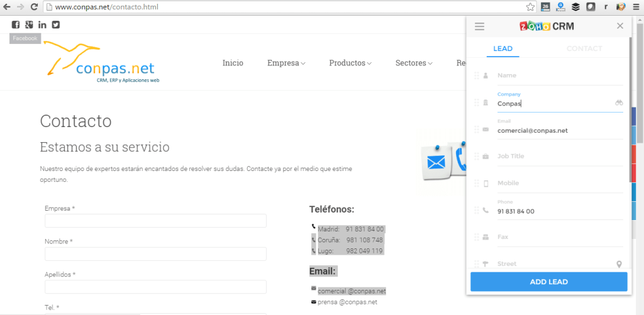This screenshot has width=644, height=315.
Task: Click the Teléfonos heading
Action: click(331, 209)
